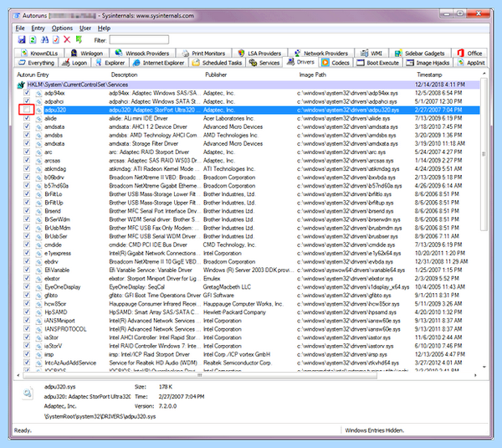The width and height of the screenshot is (502, 448).
Task: Click the file icon of BrUsbSer row
Action: tap(38, 236)
